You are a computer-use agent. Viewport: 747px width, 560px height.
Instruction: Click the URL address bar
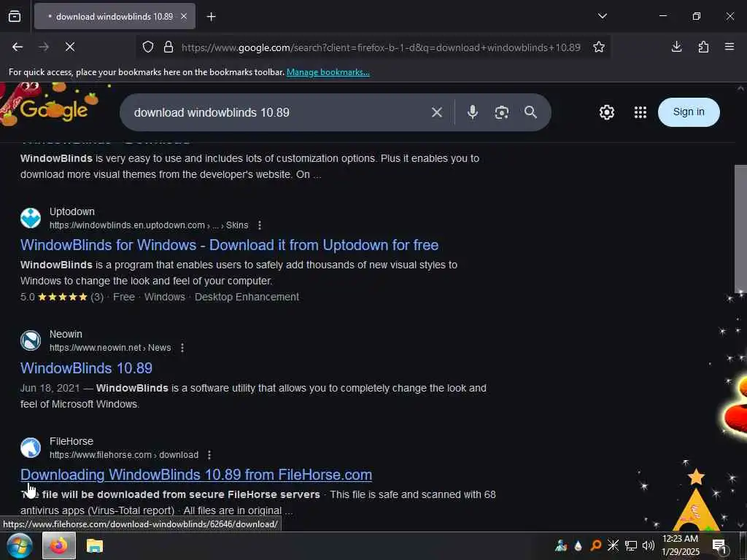pos(381,47)
